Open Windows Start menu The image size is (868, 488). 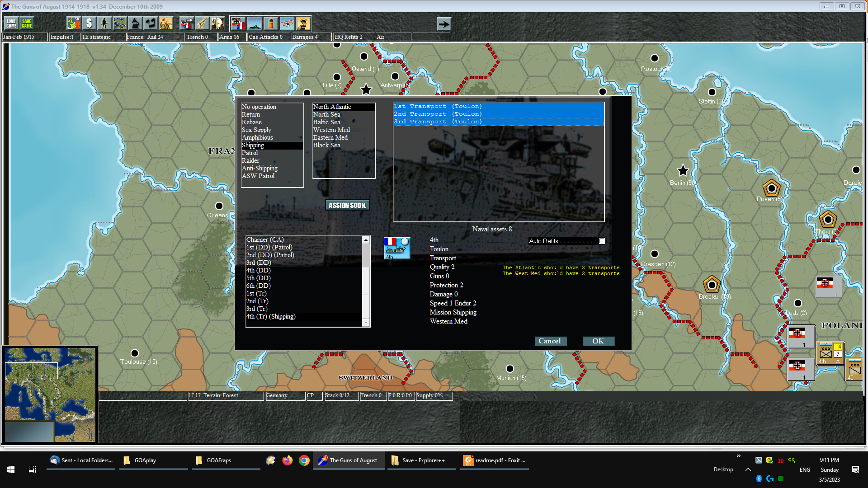click(11, 469)
